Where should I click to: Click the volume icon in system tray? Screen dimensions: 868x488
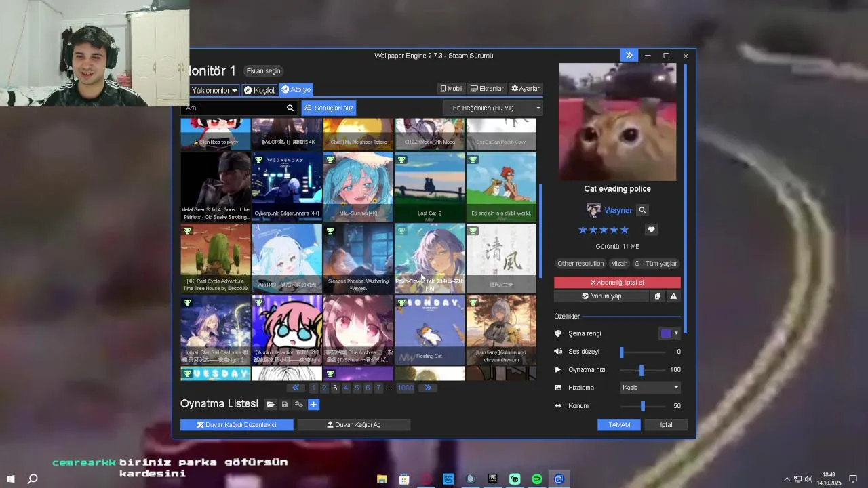point(808,479)
